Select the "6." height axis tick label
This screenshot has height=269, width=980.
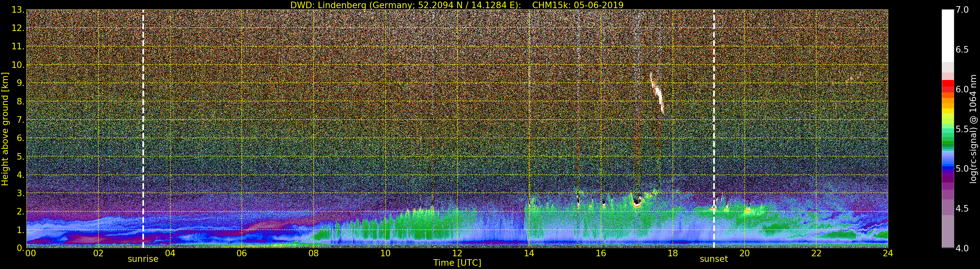[x=21, y=138]
